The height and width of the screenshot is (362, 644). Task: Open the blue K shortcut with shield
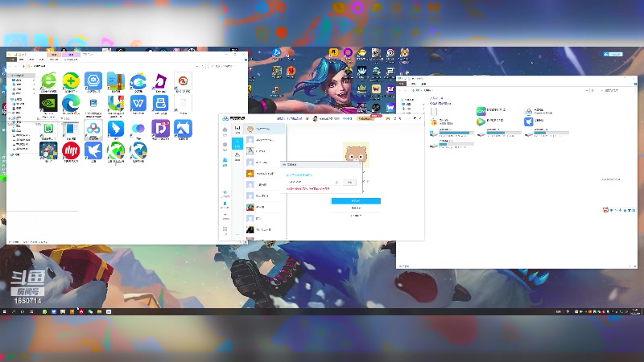pyautogui.click(x=138, y=150)
